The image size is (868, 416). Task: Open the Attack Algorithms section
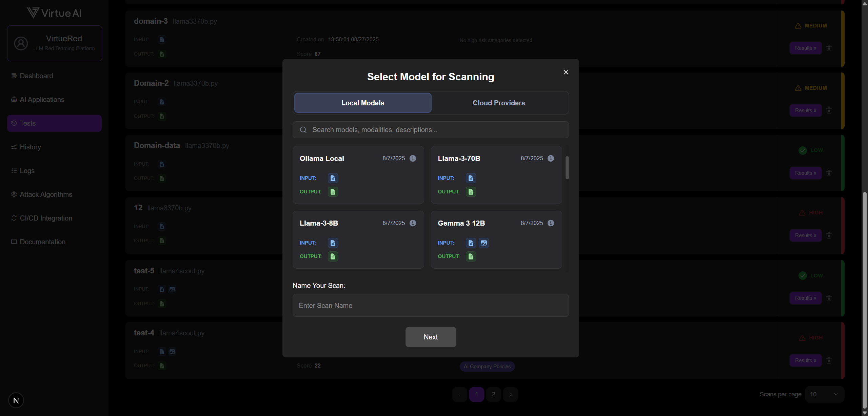click(45, 194)
